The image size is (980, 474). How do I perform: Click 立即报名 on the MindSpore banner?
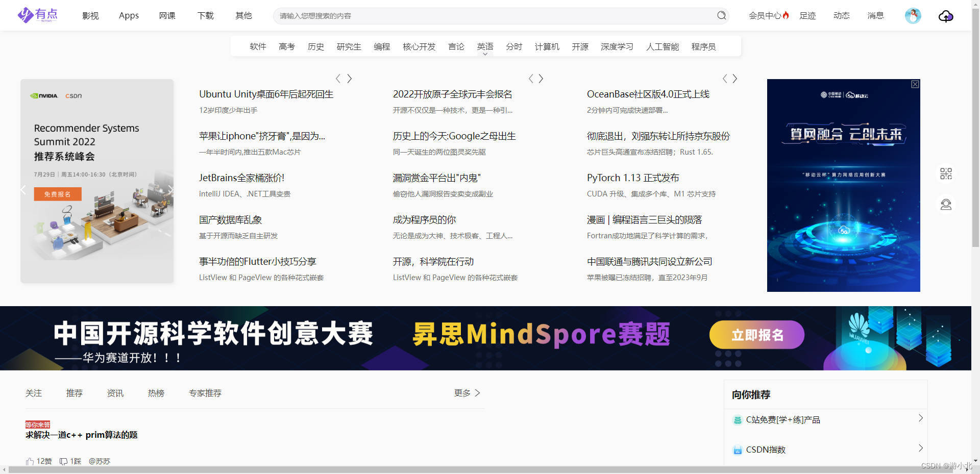[756, 335]
